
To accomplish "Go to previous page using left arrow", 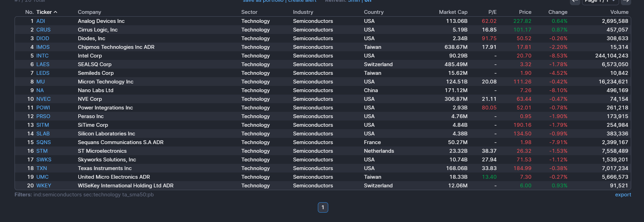I will click(575, 1).
